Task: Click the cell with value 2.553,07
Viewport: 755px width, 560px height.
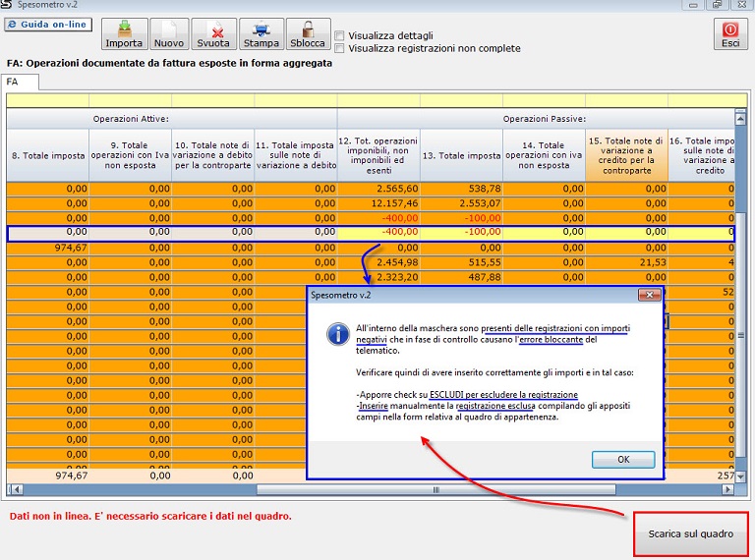Action: tap(461, 203)
